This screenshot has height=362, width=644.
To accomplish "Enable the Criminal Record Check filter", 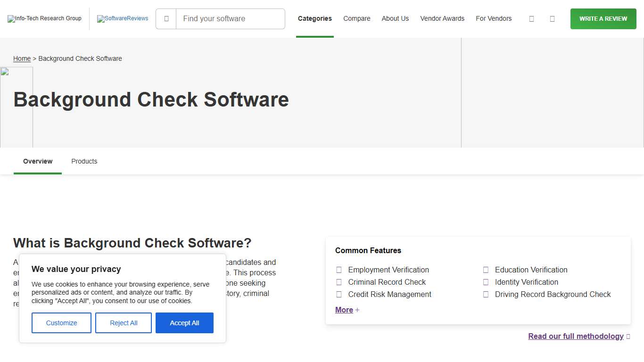I will point(339,282).
